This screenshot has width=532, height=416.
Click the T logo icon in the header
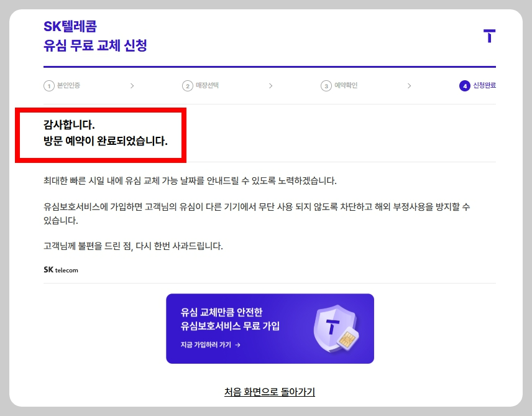click(489, 36)
